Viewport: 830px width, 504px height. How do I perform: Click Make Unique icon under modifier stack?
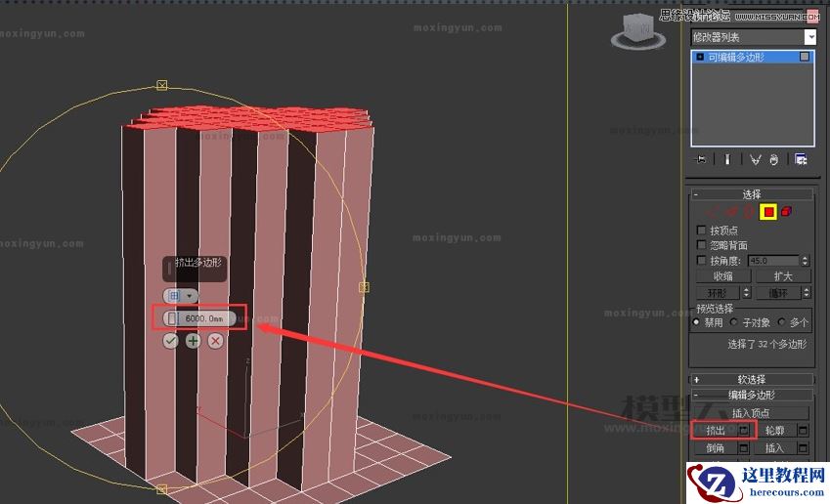(x=756, y=159)
